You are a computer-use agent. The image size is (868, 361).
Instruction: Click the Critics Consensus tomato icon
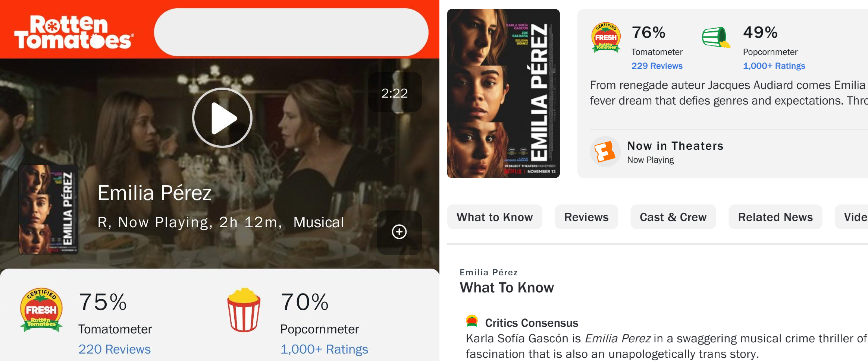click(472, 321)
